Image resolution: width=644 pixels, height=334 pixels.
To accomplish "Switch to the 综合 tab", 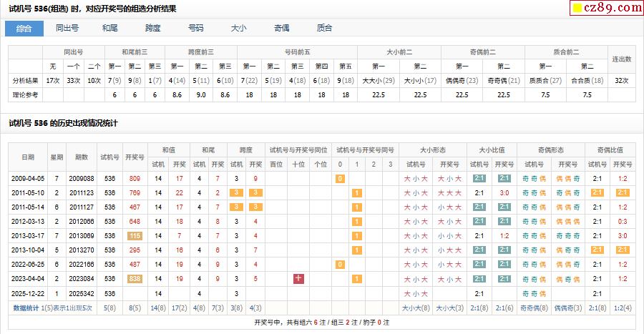I will point(24,29).
